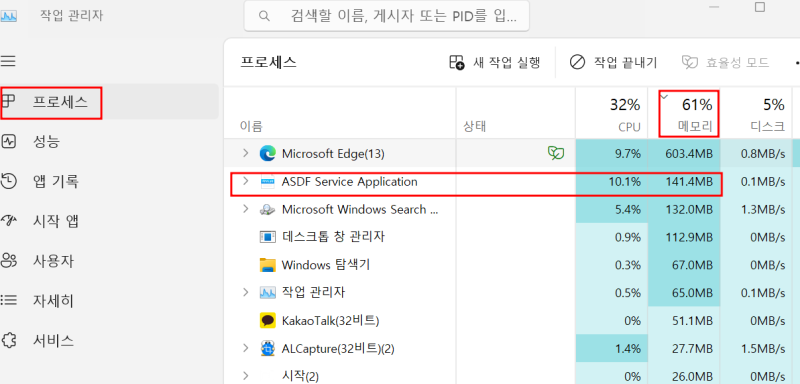
Task: Click the ASDF Service Application icon
Action: pyautogui.click(x=267, y=181)
